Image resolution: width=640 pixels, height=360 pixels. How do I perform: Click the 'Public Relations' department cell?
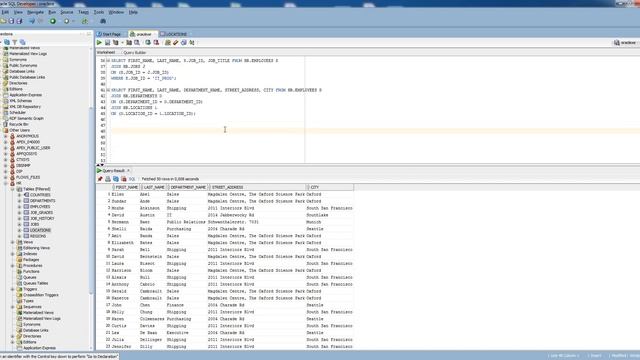[x=186, y=222]
